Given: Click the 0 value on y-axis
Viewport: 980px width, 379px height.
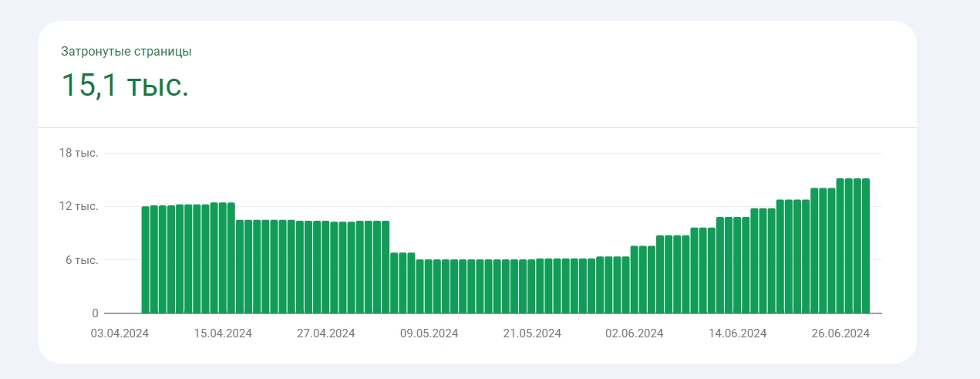Looking at the screenshot, I should coord(95,313).
